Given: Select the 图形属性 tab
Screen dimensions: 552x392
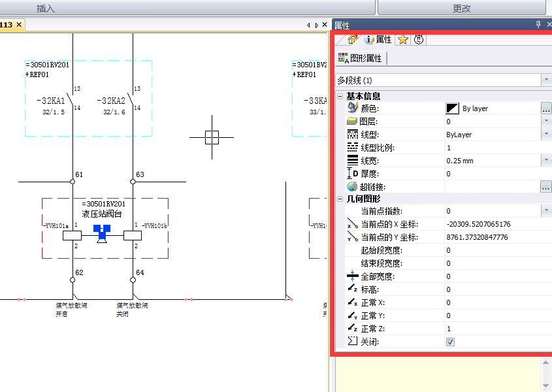Looking at the screenshot, I should (361, 58).
